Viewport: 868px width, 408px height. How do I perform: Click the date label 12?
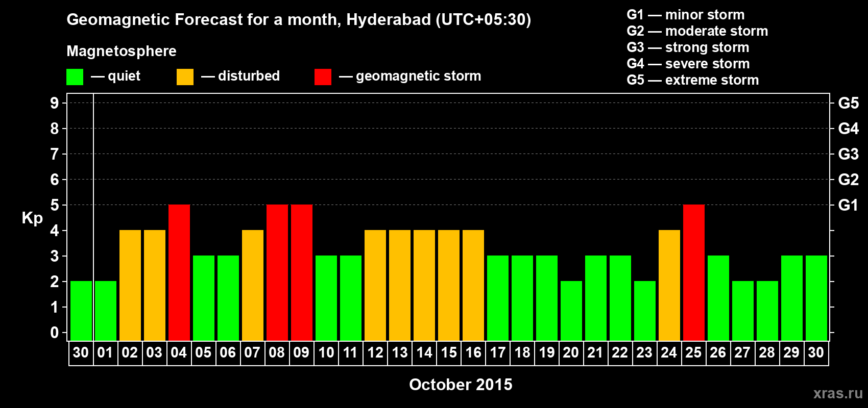(x=375, y=353)
